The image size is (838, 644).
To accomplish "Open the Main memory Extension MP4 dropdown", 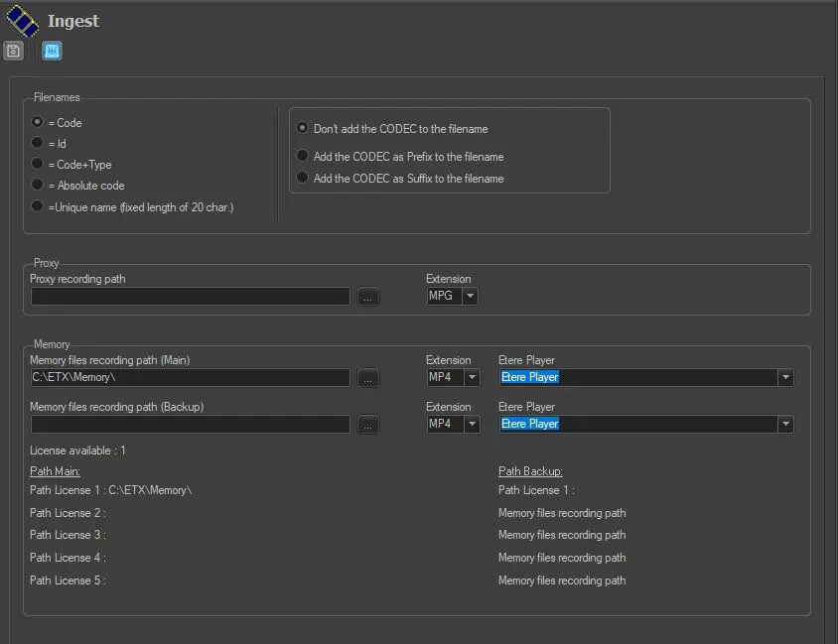I will pos(472,378).
